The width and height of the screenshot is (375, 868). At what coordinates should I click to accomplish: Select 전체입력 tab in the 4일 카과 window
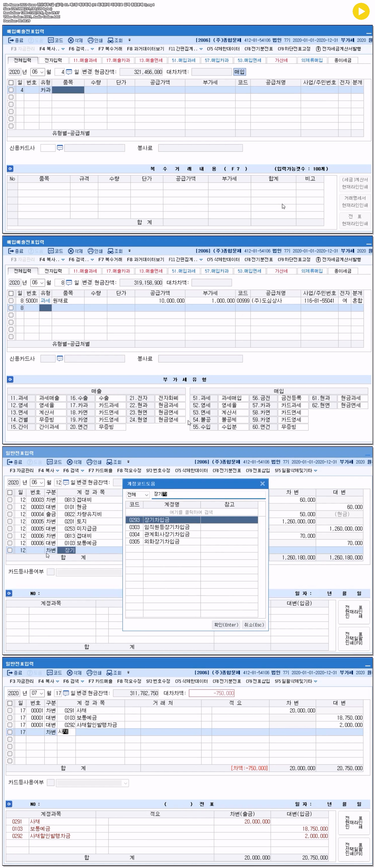click(22, 60)
